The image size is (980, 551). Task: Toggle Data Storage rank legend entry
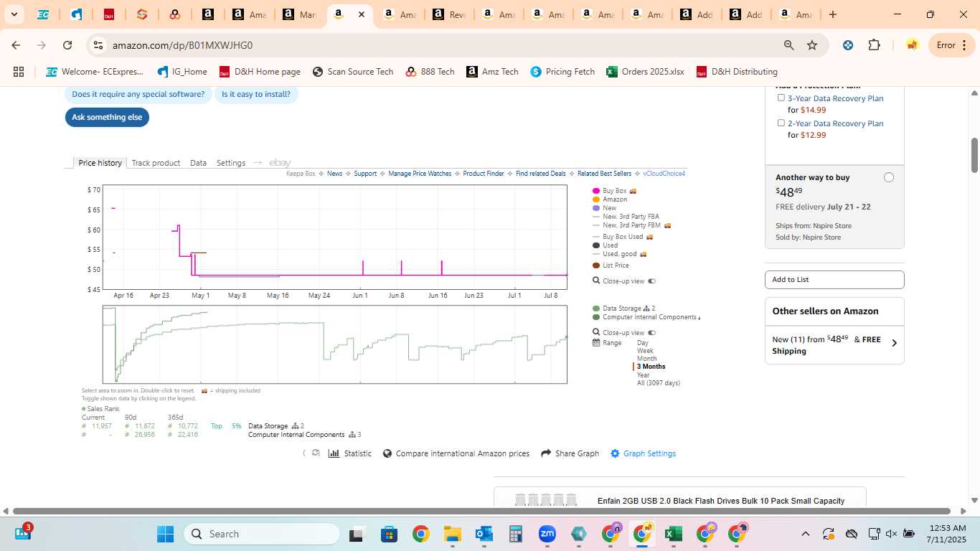point(623,309)
